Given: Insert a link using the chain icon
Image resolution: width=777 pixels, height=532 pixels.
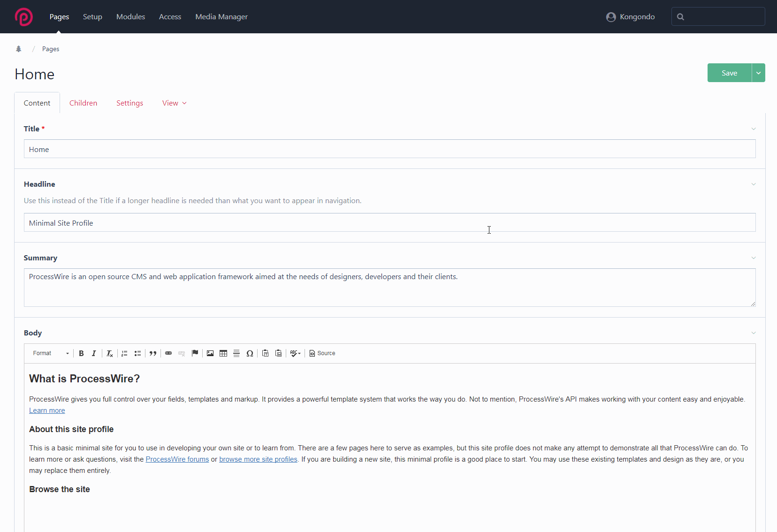Looking at the screenshot, I should pos(168,353).
